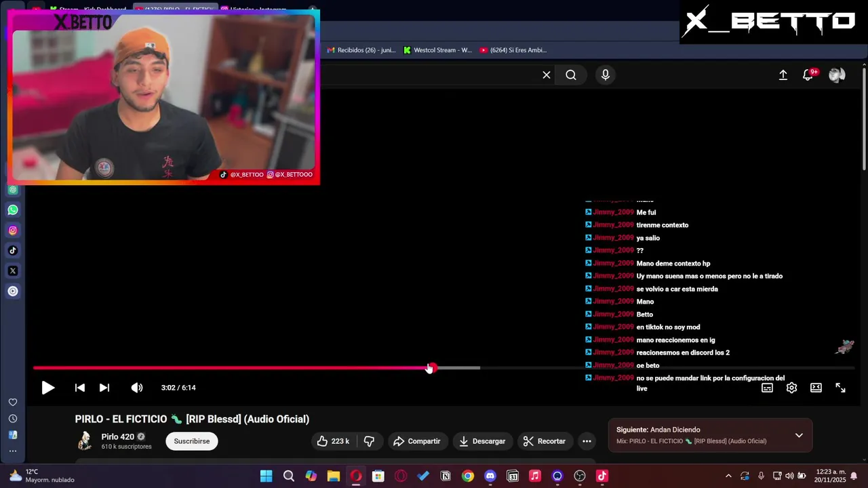Click the chat message "tirenme contexto"
868x488 pixels.
point(662,225)
